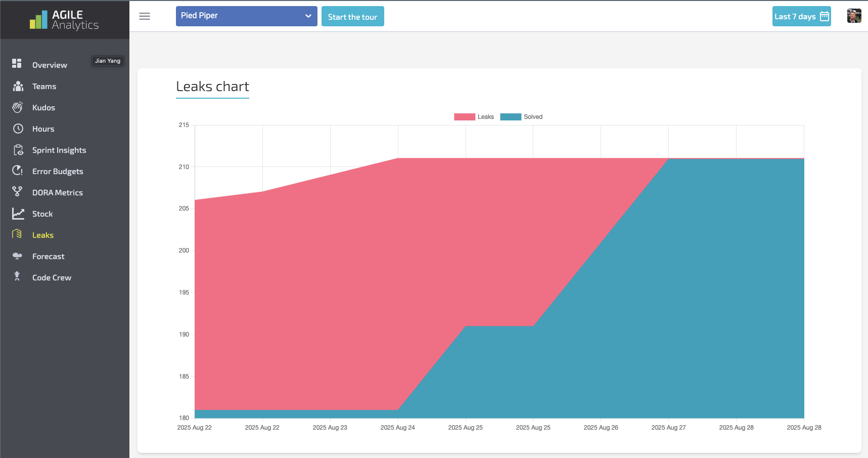Select the Leaks menu item
The image size is (868, 458).
[43, 235]
